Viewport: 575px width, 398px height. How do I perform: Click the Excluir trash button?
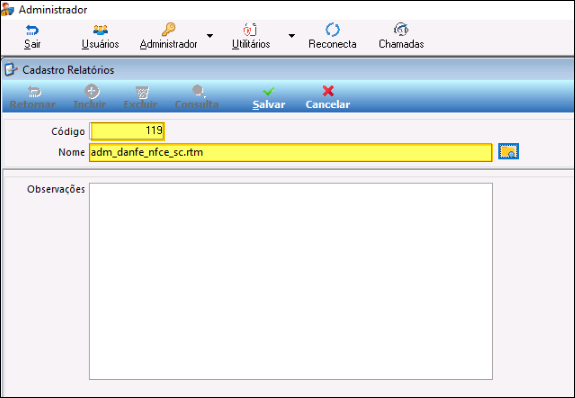140,98
